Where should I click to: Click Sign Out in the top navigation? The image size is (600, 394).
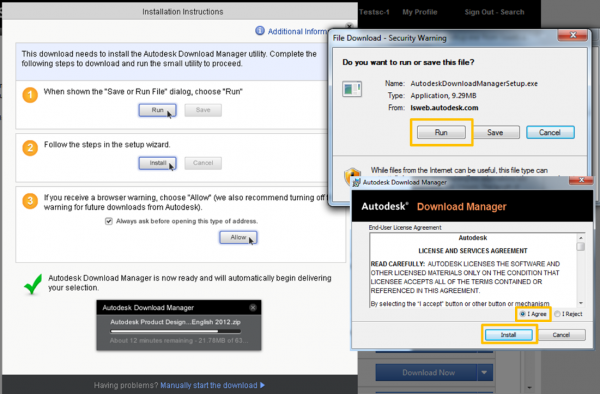479,12
